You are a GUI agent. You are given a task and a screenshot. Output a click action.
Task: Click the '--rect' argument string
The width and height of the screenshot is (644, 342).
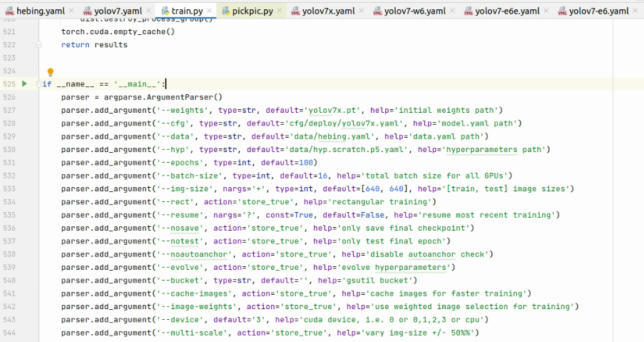click(175, 202)
